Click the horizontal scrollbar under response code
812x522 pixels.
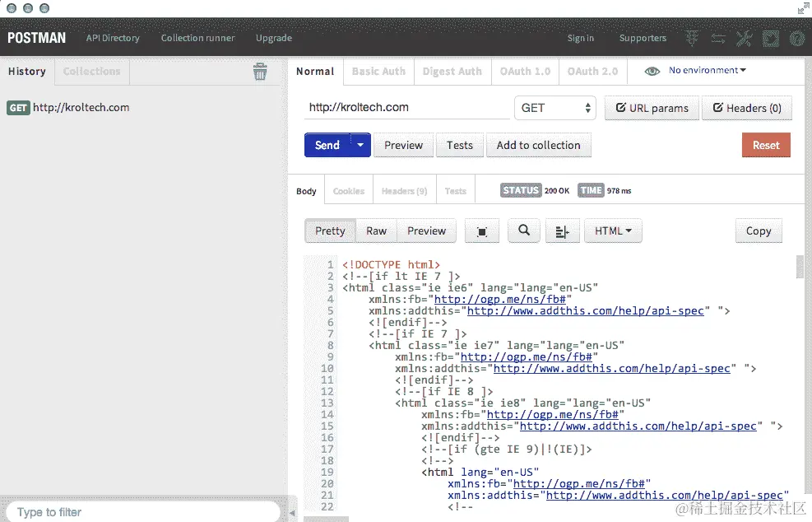(326, 519)
